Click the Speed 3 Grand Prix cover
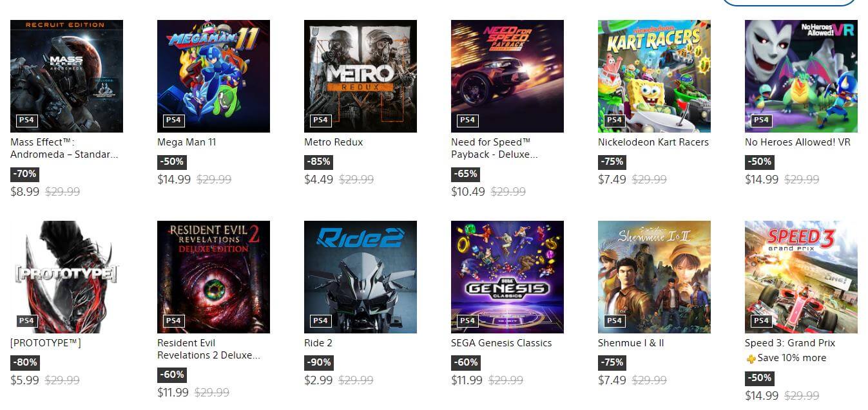868x410 pixels. click(x=801, y=277)
